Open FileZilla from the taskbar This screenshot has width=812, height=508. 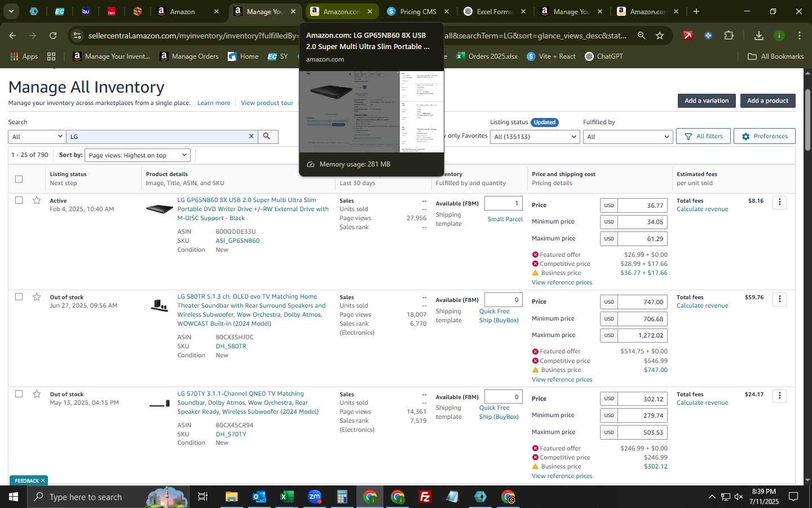pyautogui.click(x=425, y=497)
